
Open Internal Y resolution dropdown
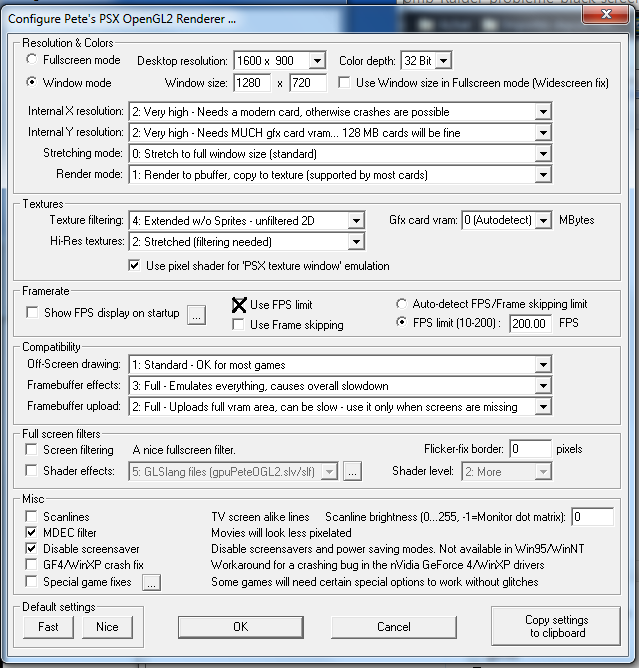340,132
